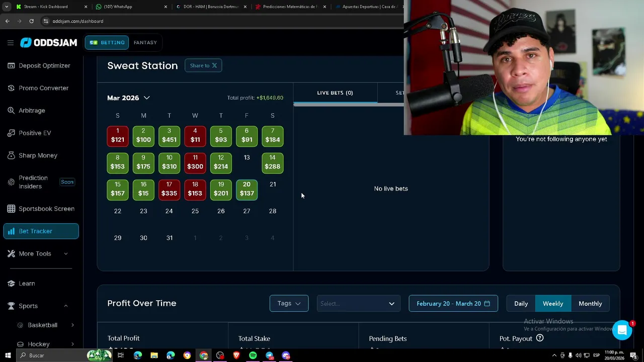Switch to the FANTASY mode toggle

145,43
